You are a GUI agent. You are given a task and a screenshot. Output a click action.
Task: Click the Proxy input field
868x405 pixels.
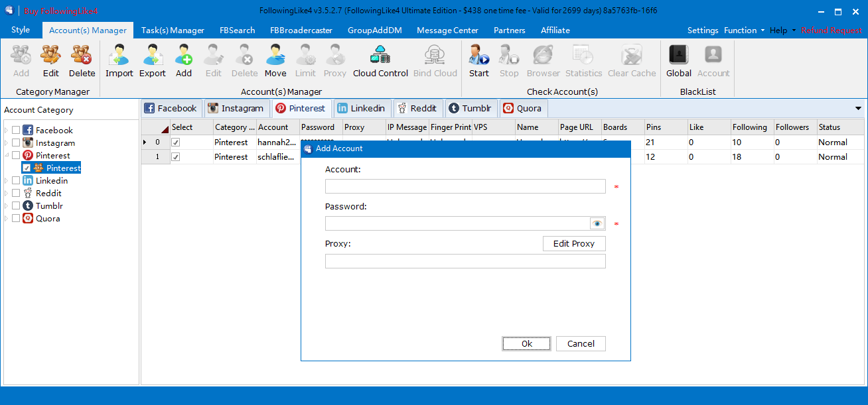[x=465, y=261]
